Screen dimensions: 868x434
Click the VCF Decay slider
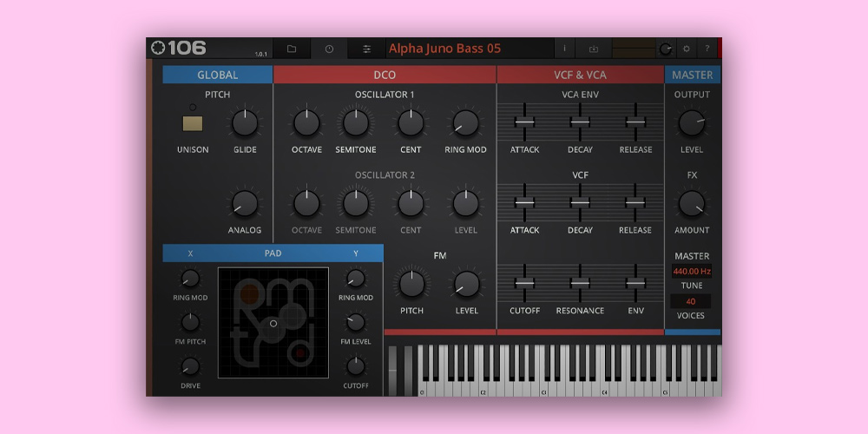(x=580, y=202)
